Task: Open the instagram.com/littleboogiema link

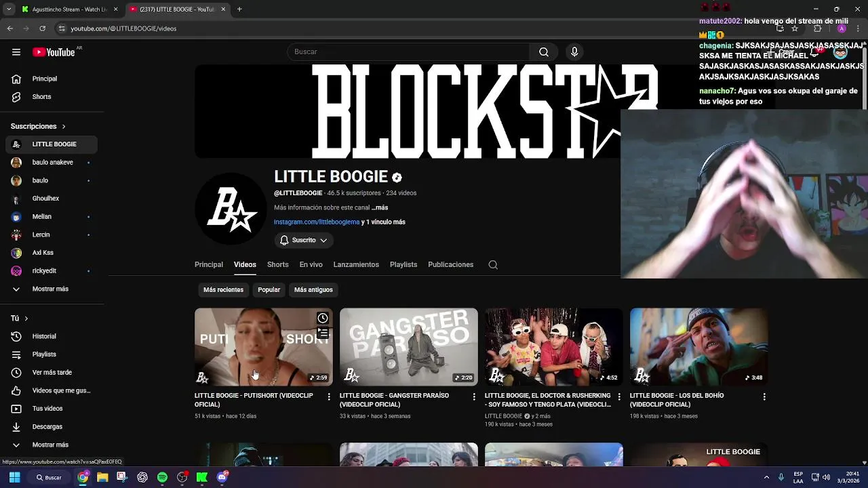Action: coord(317,222)
